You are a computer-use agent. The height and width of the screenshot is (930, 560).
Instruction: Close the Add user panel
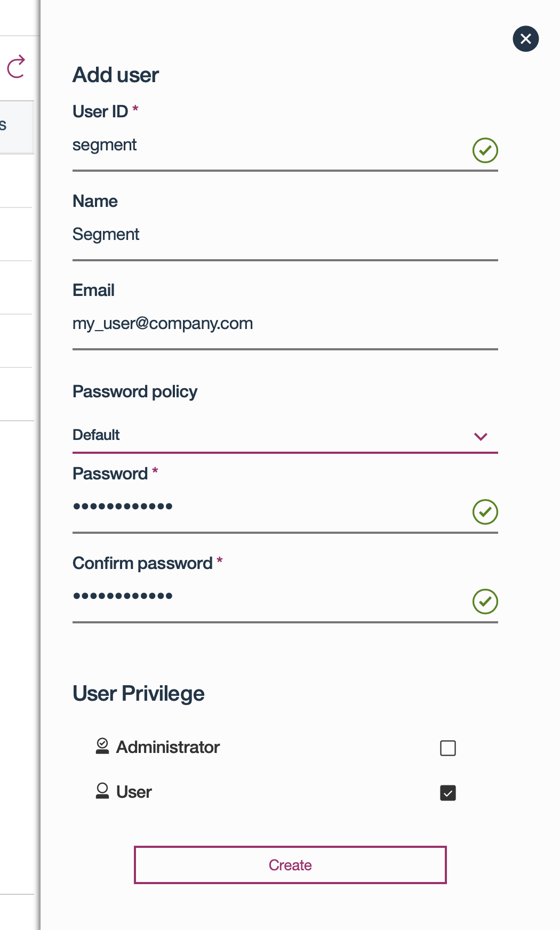pyautogui.click(x=525, y=39)
